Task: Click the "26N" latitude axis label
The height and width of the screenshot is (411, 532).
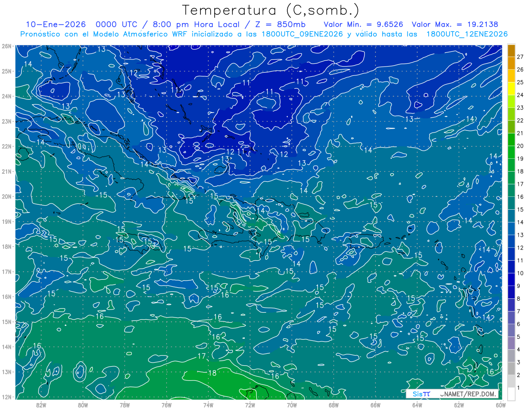Action: (x=6, y=46)
